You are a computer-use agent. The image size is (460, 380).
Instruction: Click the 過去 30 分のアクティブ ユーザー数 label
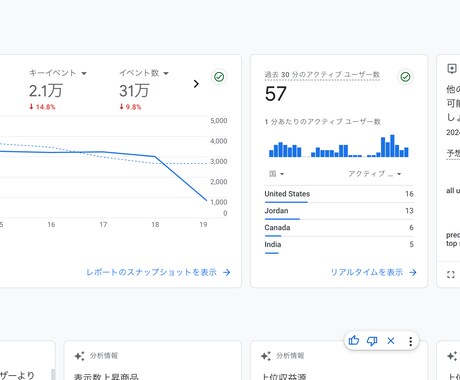point(322,75)
